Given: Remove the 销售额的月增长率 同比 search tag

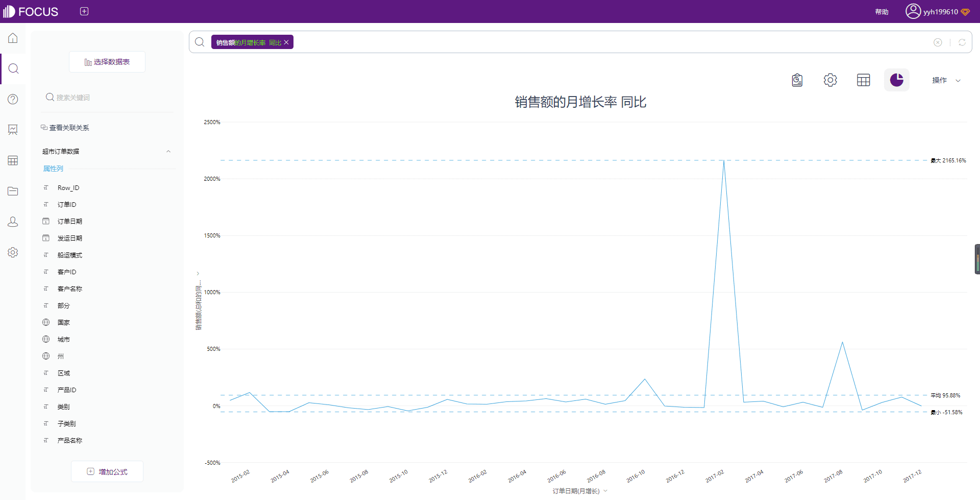Looking at the screenshot, I should [x=286, y=42].
